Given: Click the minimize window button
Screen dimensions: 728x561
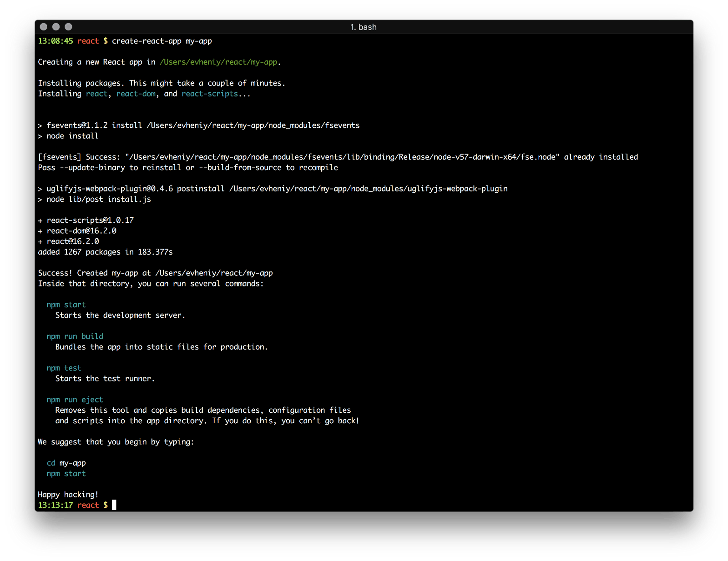Looking at the screenshot, I should [56, 27].
